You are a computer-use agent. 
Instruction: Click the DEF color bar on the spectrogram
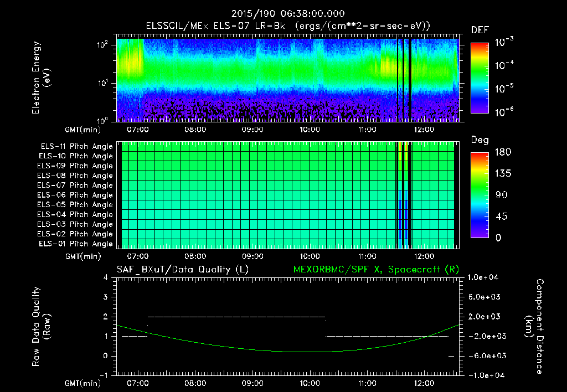point(480,78)
